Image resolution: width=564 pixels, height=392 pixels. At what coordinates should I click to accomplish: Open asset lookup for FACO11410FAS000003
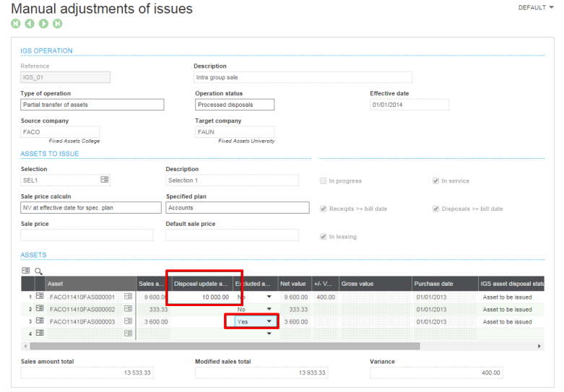[128, 321]
